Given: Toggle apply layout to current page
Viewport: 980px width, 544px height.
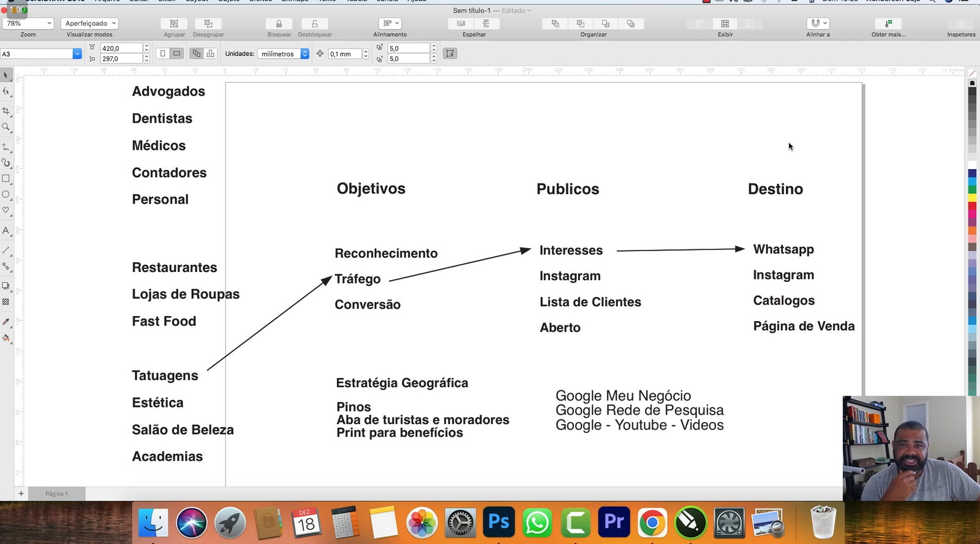Looking at the screenshot, I should pos(211,53).
